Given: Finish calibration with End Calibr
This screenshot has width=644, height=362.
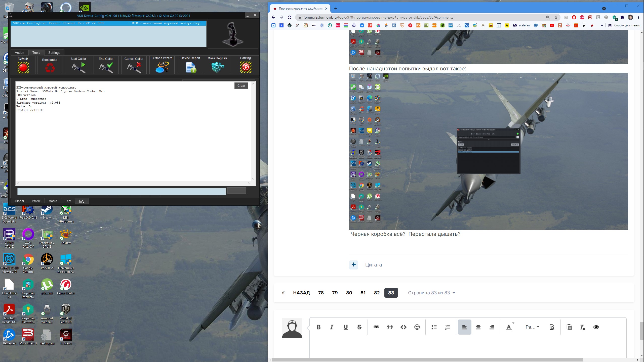Looking at the screenshot, I should [106, 68].
